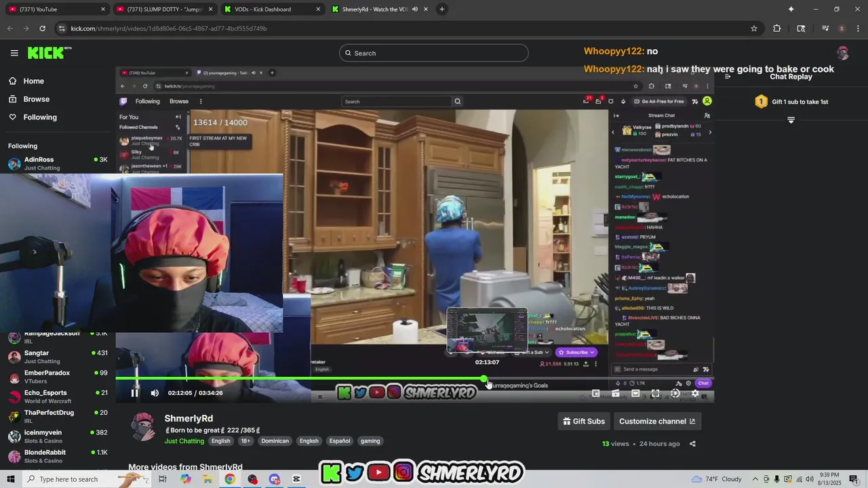Open Echo_Esports channel in sidebar
The image size is (868, 488).
pyautogui.click(x=58, y=396)
